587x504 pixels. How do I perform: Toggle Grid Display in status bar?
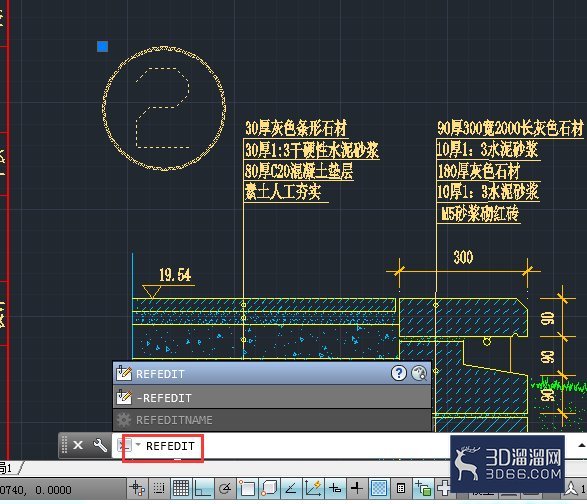click(181, 488)
